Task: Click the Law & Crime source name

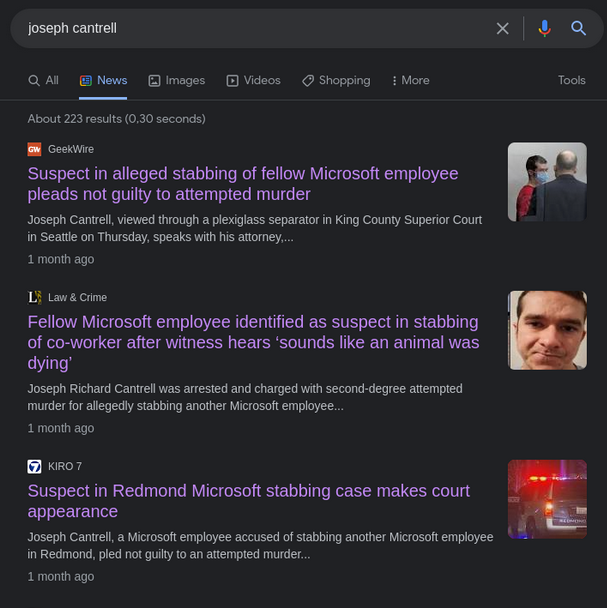Action: pyautogui.click(x=77, y=297)
